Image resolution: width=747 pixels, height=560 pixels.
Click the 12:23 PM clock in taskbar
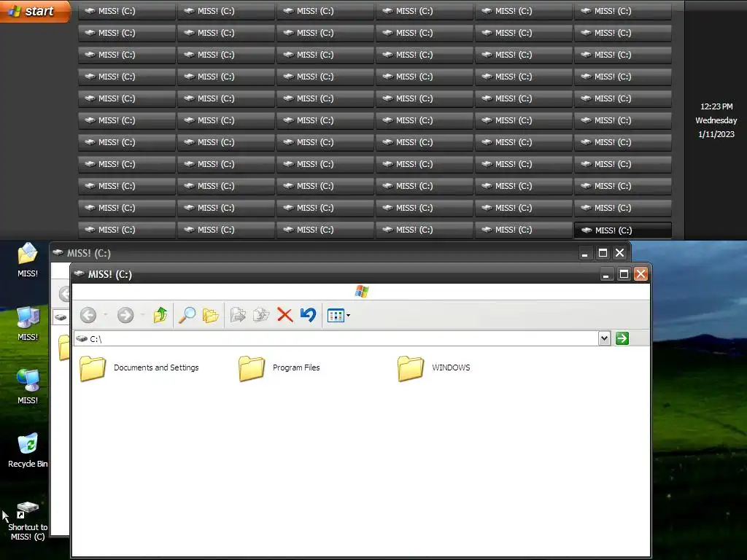716,106
